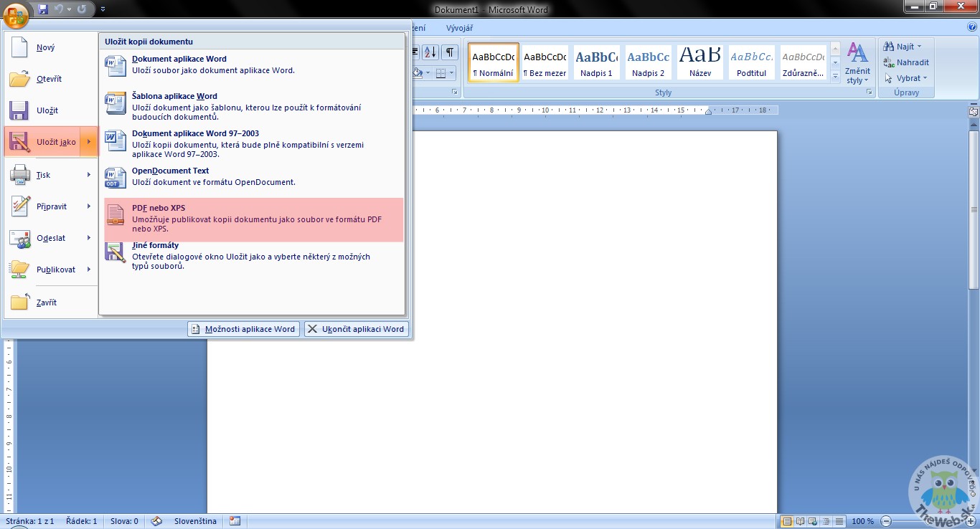Choose Uložit from the Office menu
The height and width of the screenshot is (529, 980).
click(x=51, y=110)
